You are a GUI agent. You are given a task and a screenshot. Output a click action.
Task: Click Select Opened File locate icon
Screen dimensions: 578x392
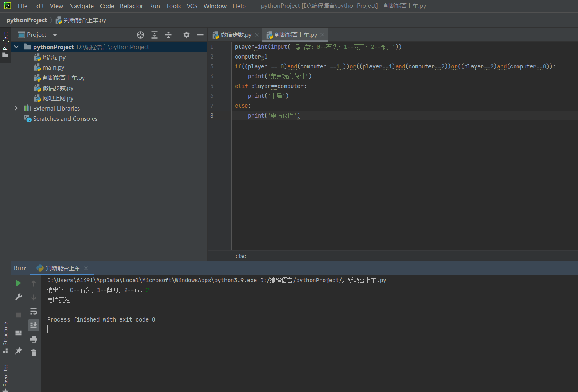coord(141,35)
